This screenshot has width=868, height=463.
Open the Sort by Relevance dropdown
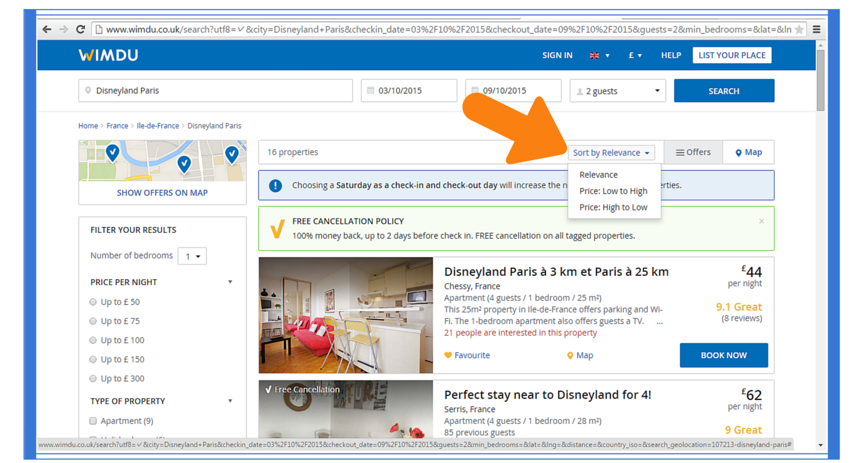(x=611, y=152)
